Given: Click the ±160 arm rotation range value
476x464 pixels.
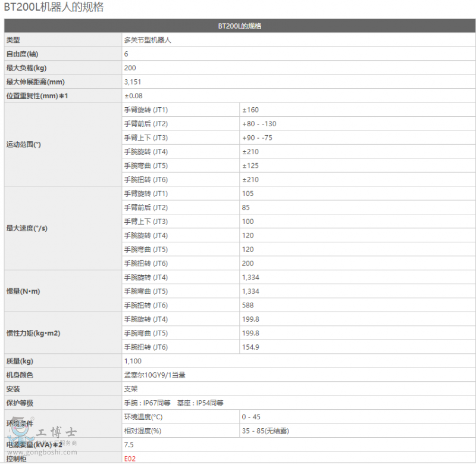Looking at the screenshot, I should (x=250, y=110).
